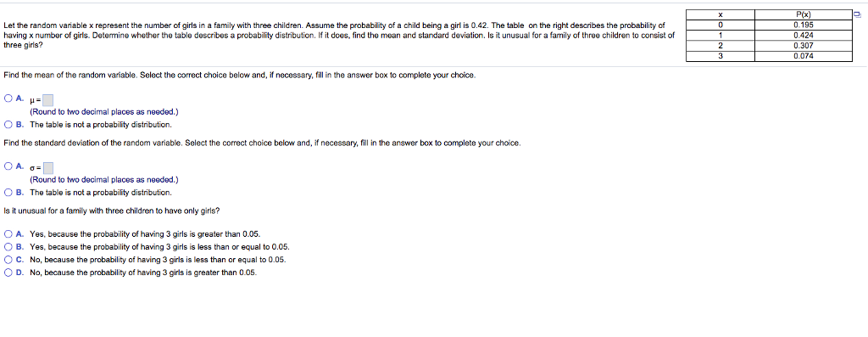
Task: Click the 0.074 probability cell
Action: click(x=803, y=56)
